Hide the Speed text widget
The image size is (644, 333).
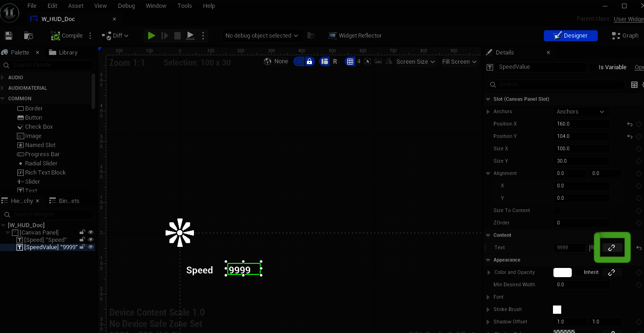(x=91, y=240)
